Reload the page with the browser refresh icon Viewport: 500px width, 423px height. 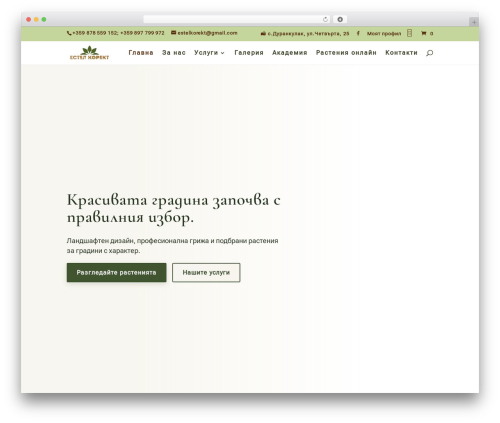(x=325, y=20)
